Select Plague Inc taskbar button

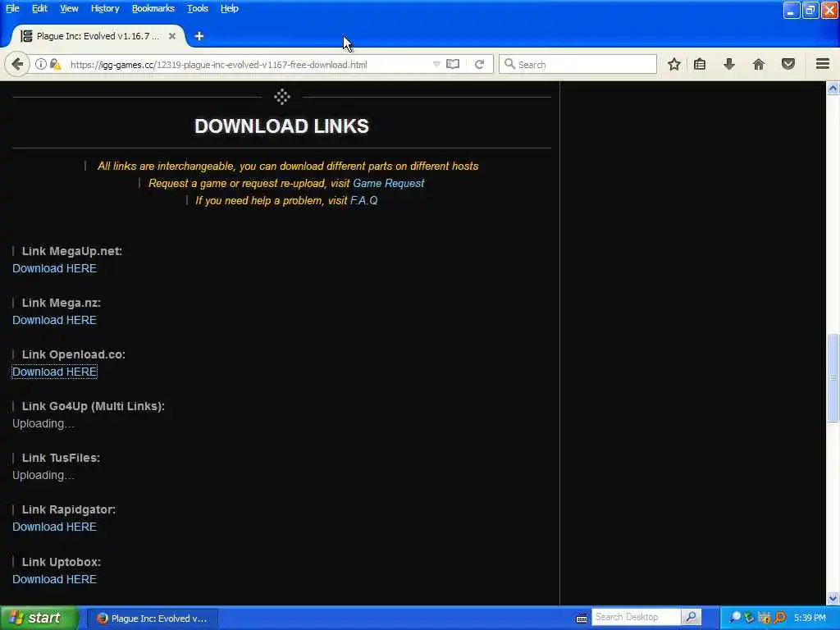[x=152, y=619]
